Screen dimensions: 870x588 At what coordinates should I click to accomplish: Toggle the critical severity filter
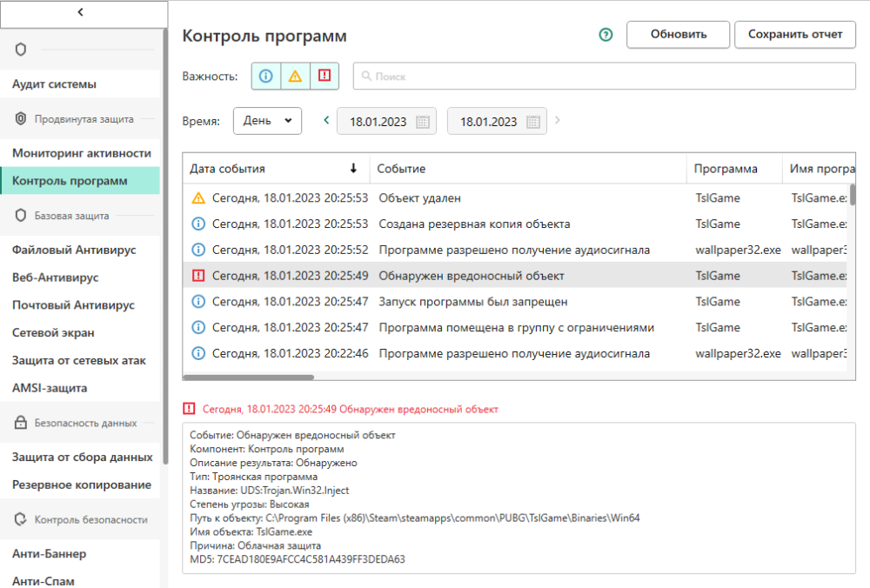click(324, 76)
